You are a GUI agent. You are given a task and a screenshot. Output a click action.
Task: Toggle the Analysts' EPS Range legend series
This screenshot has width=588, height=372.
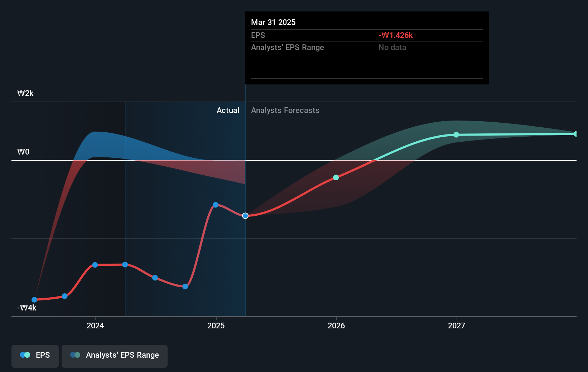pyautogui.click(x=115, y=356)
